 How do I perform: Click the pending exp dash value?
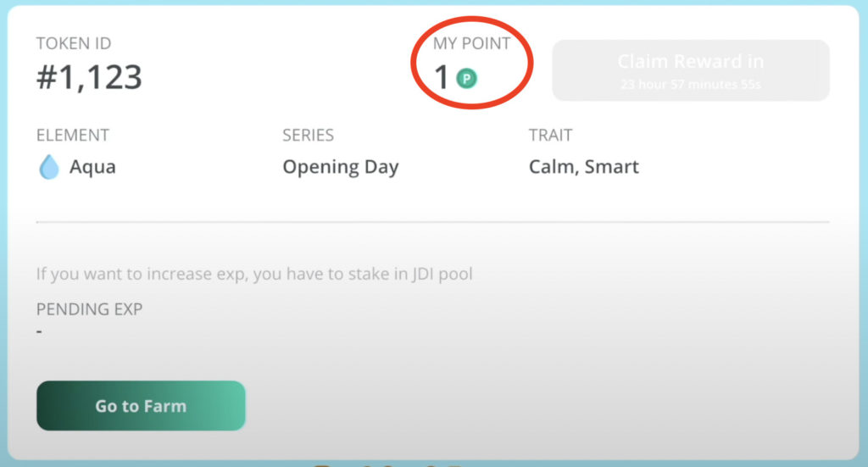[x=39, y=332]
